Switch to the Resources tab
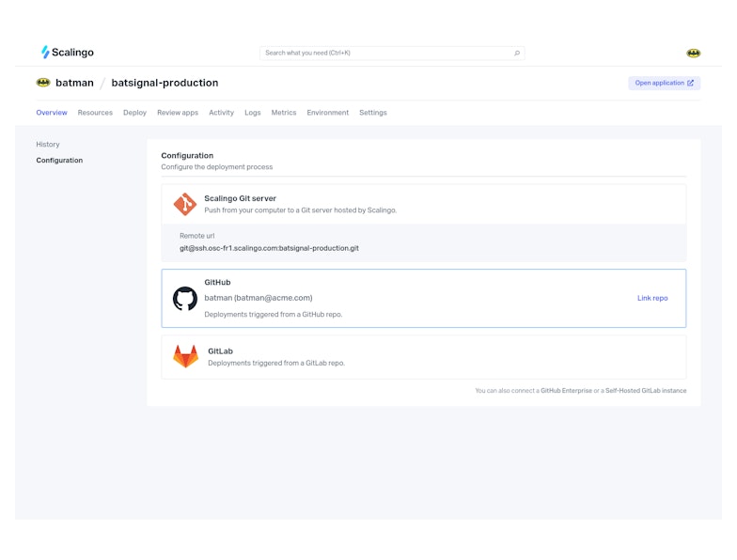 pos(95,113)
